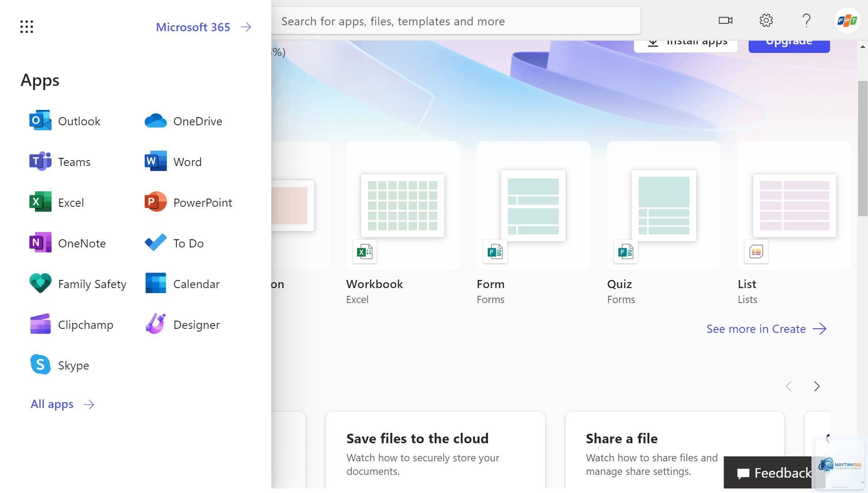Viewport: 868px width, 493px height.
Task: Click the Forms badge on Quiz card
Action: pyautogui.click(x=626, y=251)
